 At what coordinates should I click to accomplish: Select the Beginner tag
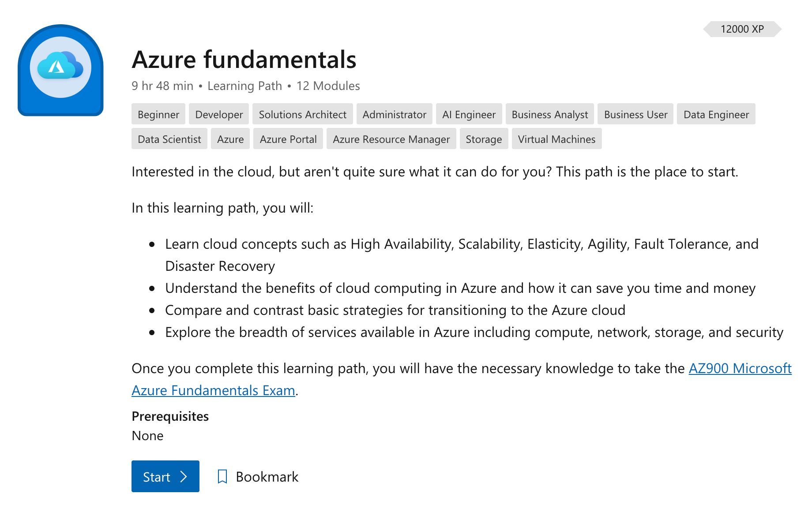[158, 114]
